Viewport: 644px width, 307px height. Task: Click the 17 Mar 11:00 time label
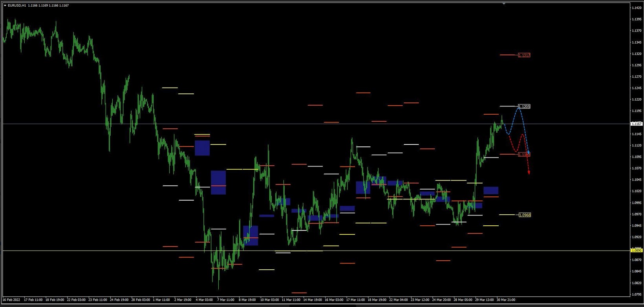(x=355, y=300)
